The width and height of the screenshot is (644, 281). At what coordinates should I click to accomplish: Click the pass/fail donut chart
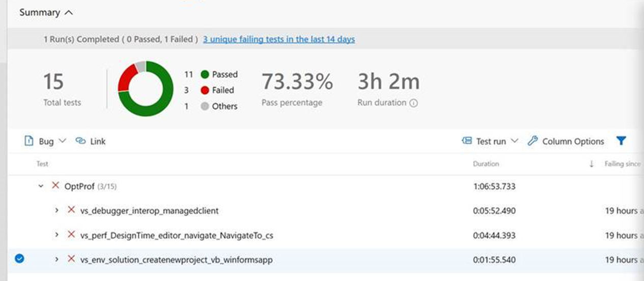pyautogui.click(x=146, y=89)
